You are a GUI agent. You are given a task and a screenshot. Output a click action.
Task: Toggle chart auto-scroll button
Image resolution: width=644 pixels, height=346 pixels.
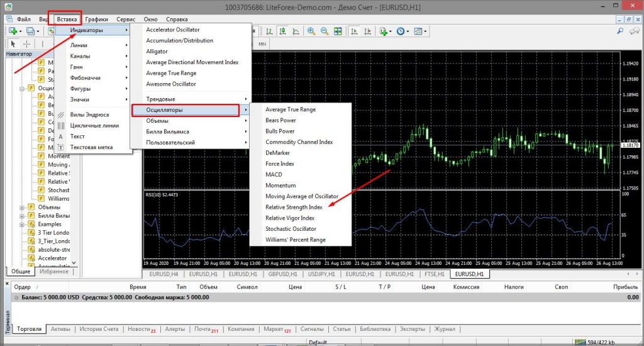355,31
